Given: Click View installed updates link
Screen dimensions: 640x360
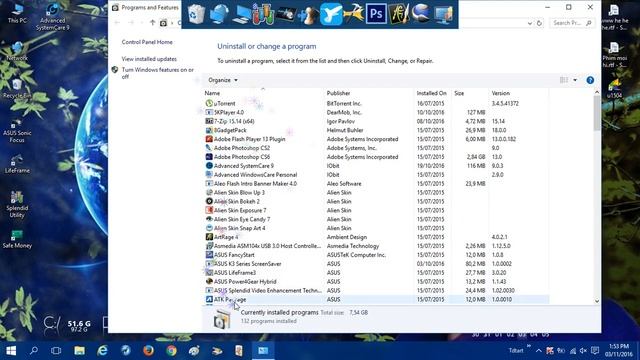Looking at the screenshot, I should (149, 59).
